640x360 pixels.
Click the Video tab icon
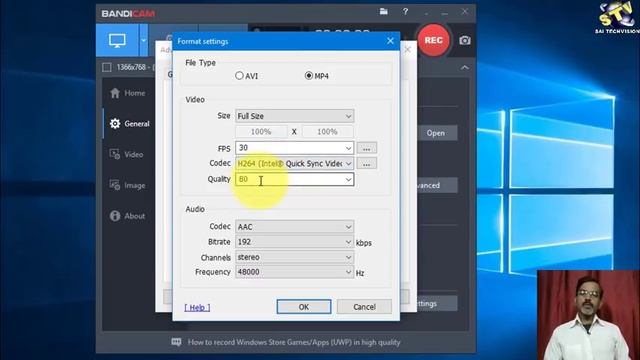pyautogui.click(x=115, y=154)
